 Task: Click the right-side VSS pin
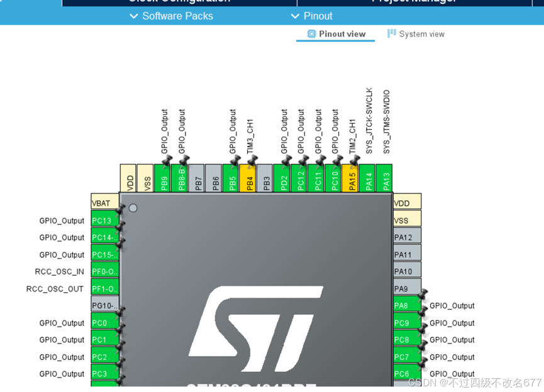click(408, 219)
